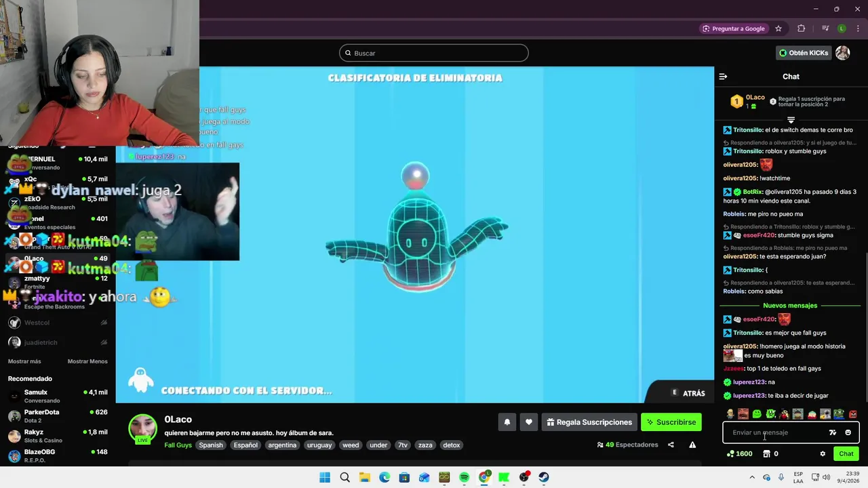Open File Explorer from the taskbar
The image size is (868, 488).
[x=365, y=477]
